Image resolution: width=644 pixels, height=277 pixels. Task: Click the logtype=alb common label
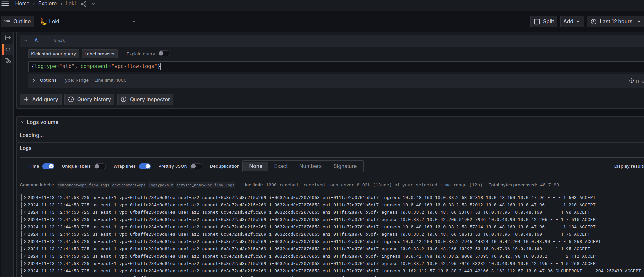(161, 185)
